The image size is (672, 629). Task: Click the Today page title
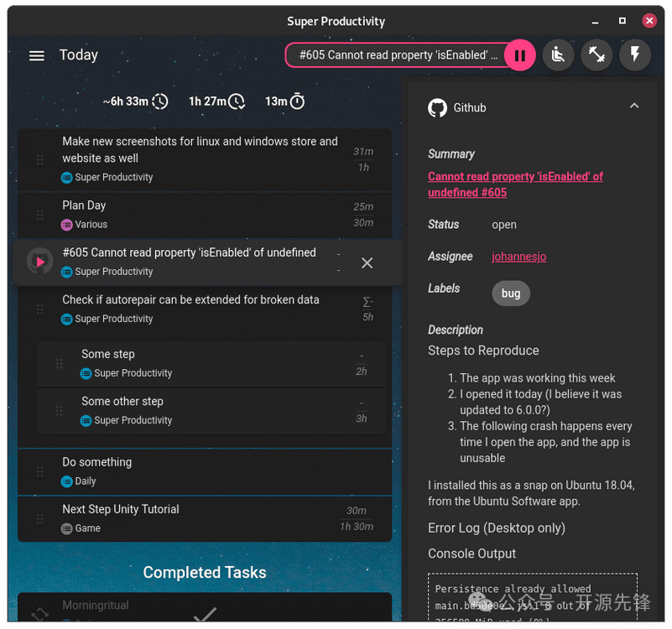(x=79, y=55)
